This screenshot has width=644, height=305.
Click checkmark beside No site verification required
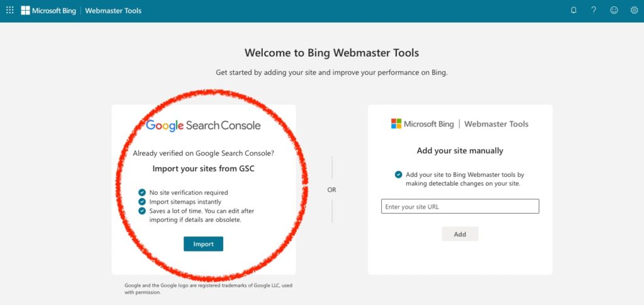[142, 192]
